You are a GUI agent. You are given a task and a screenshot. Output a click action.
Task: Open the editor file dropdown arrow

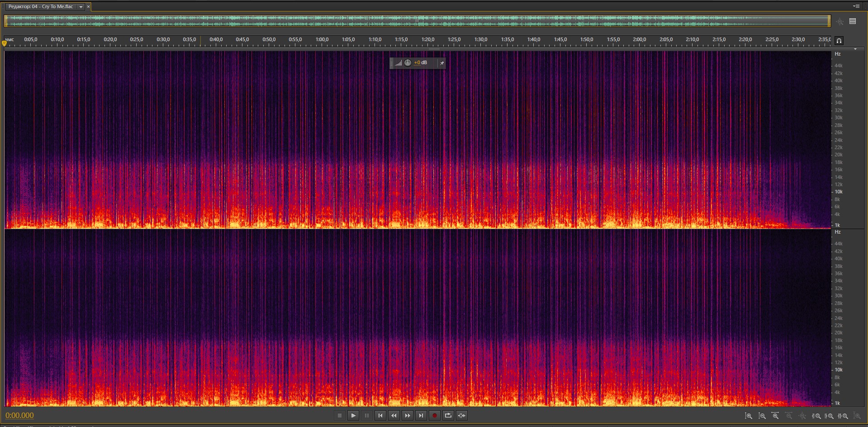coord(81,7)
